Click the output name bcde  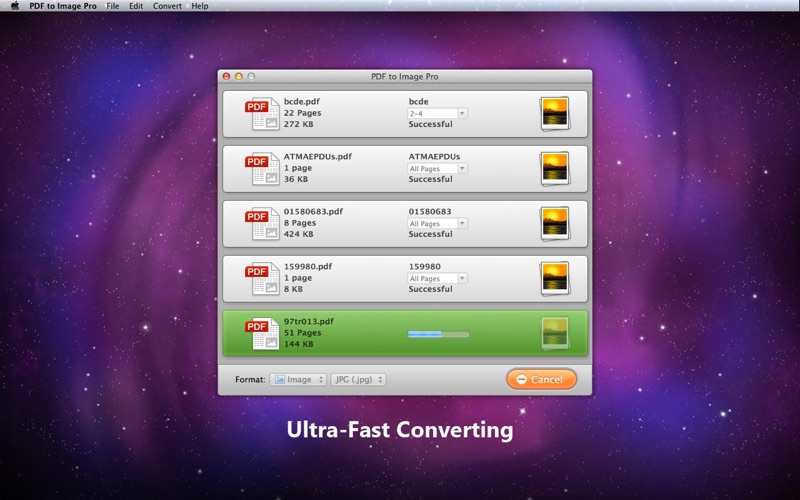pos(418,102)
